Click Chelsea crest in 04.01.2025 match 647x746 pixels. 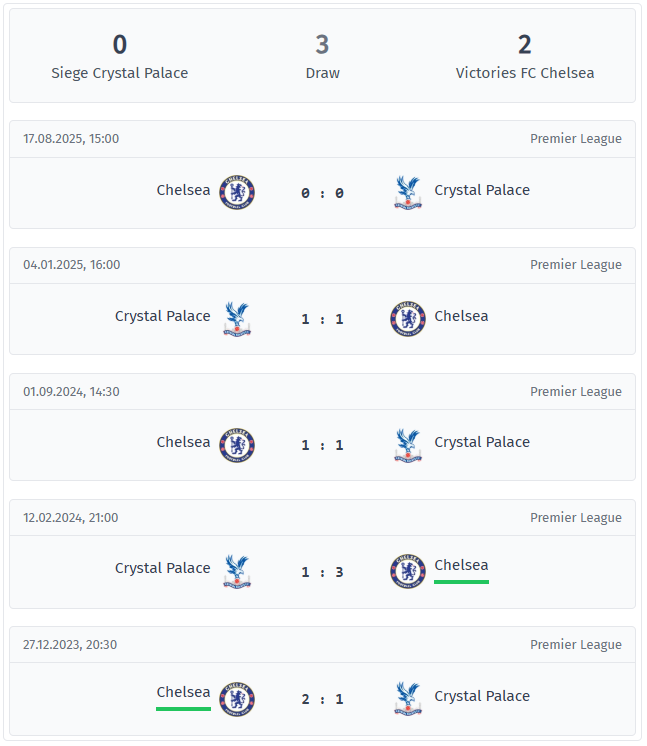click(408, 318)
